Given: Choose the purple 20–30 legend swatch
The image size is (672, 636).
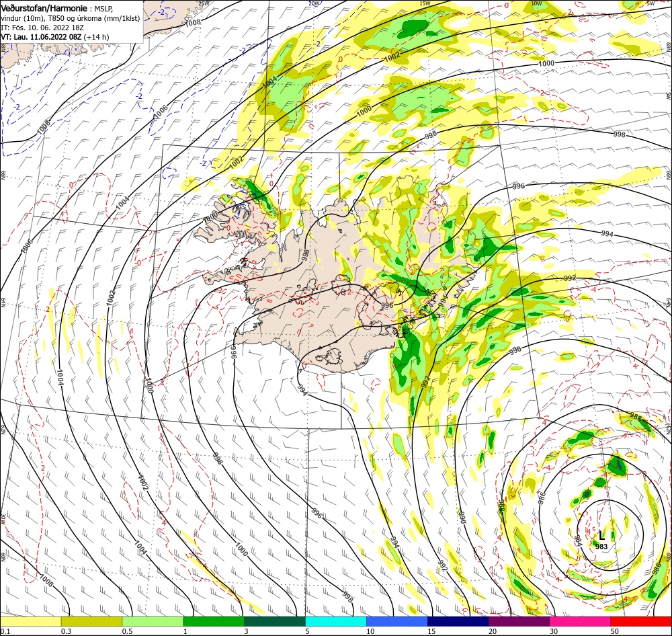Looking at the screenshot, I should 519,622.
